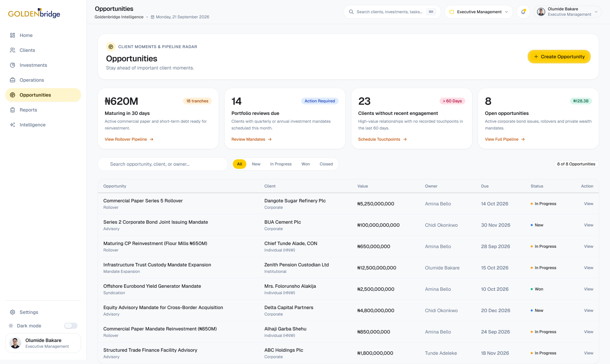Open the Home sidebar icon
Screen dimensions: 610x364
pyautogui.click(x=13, y=35)
